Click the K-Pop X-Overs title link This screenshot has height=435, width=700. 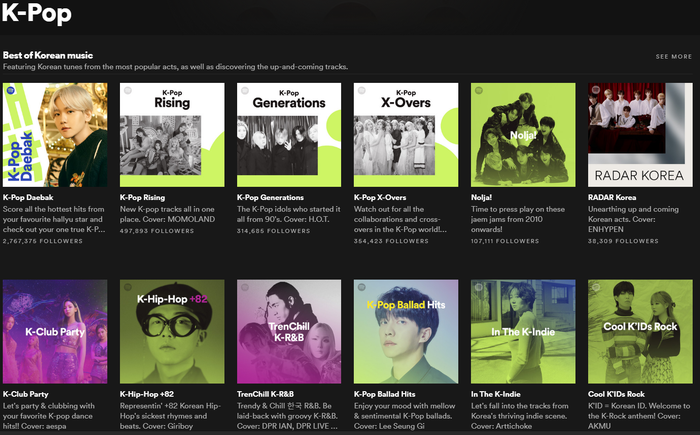tap(380, 197)
